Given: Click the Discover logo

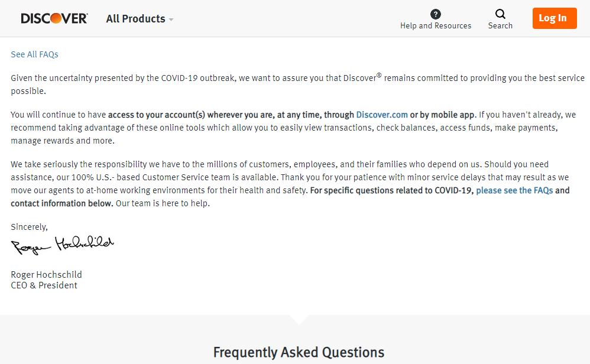Looking at the screenshot, I should pyautogui.click(x=54, y=18).
